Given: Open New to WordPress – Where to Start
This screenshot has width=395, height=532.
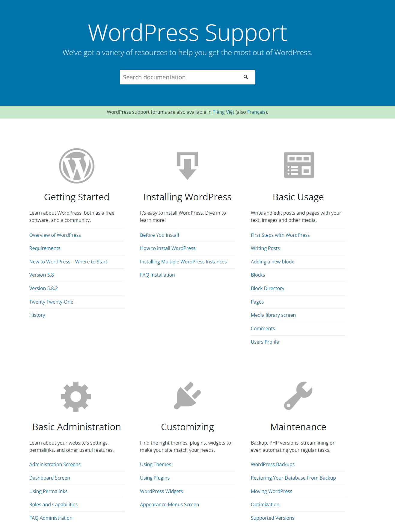Looking at the screenshot, I should coord(68,262).
